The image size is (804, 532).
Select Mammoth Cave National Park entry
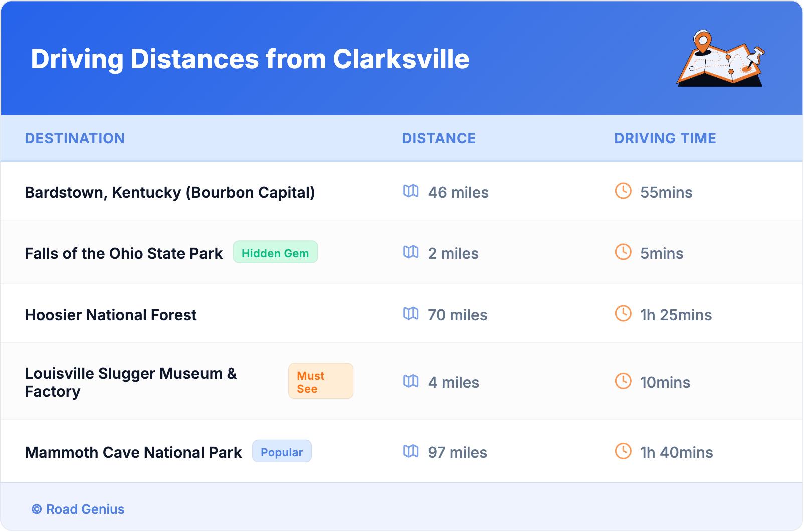133,453
